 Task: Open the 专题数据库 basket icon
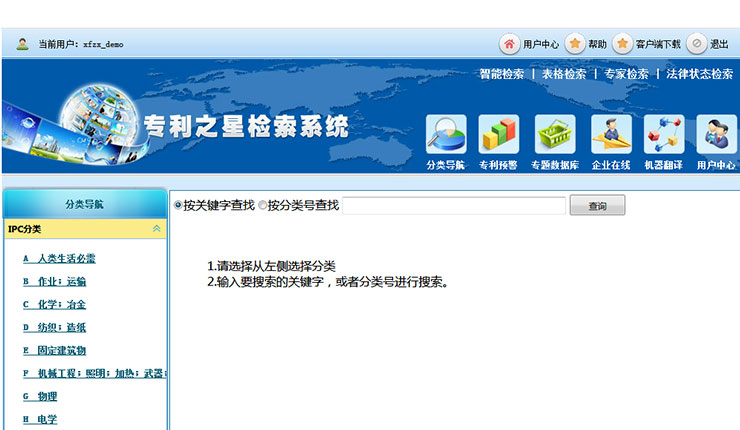point(555,134)
